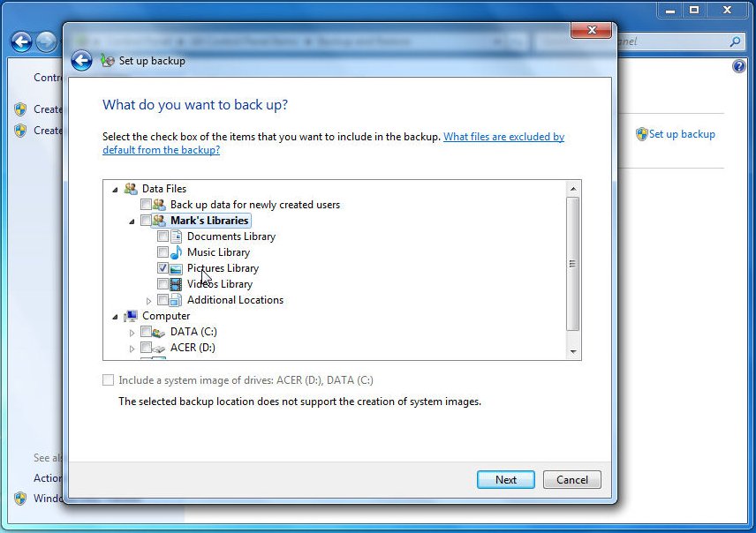The image size is (756, 533).
Task: Click the Videos Library film icon
Action: coord(177,284)
